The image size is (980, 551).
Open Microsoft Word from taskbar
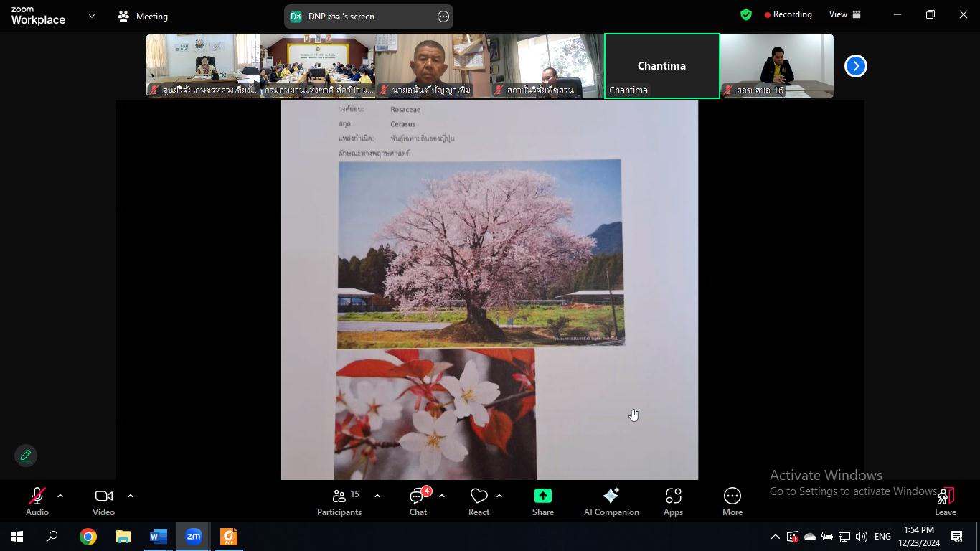158,537
